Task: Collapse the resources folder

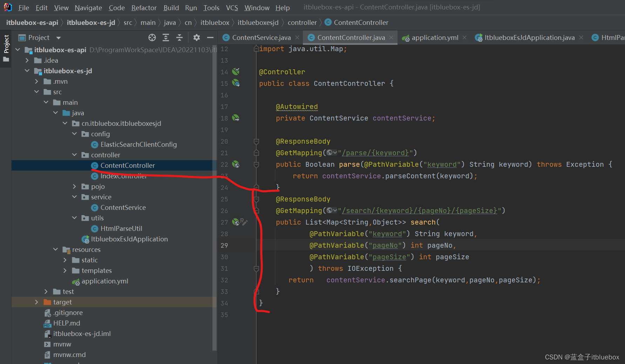Action: [55, 249]
